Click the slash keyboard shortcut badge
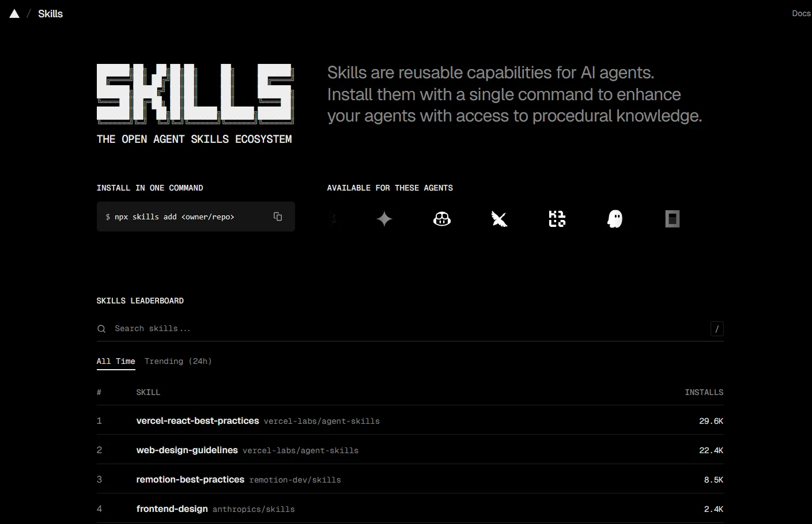The width and height of the screenshot is (812, 524). (x=716, y=328)
